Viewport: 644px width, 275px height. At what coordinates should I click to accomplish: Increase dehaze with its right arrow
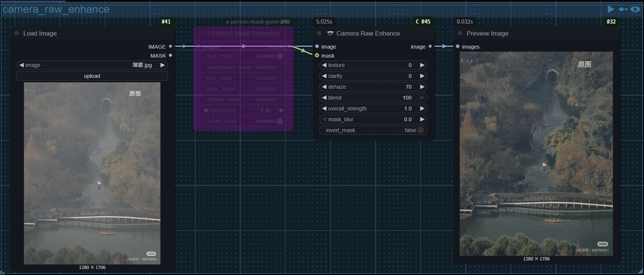(x=422, y=87)
